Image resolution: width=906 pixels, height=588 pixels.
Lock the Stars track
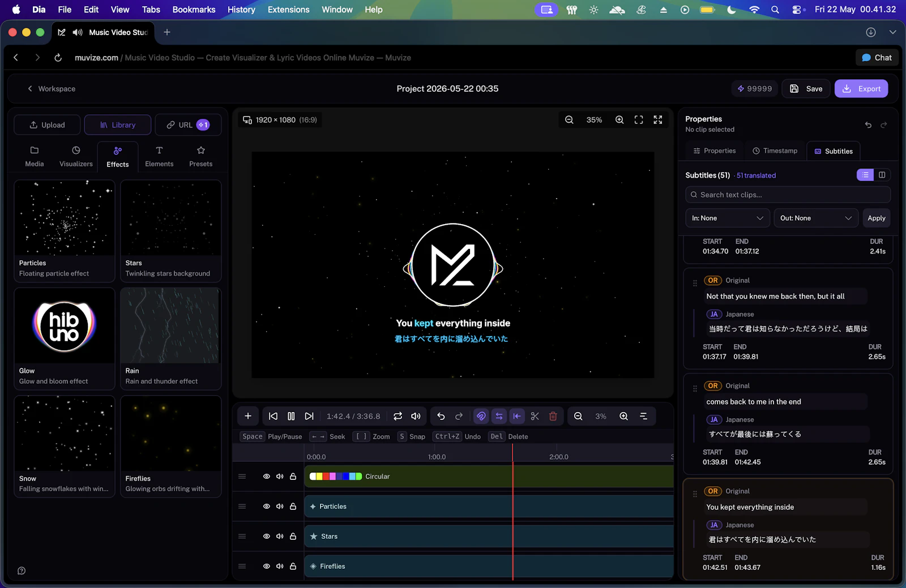[293, 537]
